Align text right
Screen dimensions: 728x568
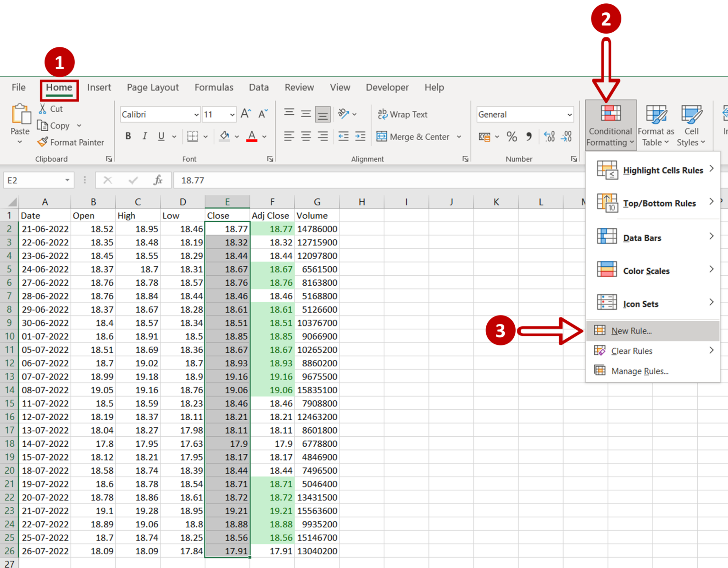[323, 136]
